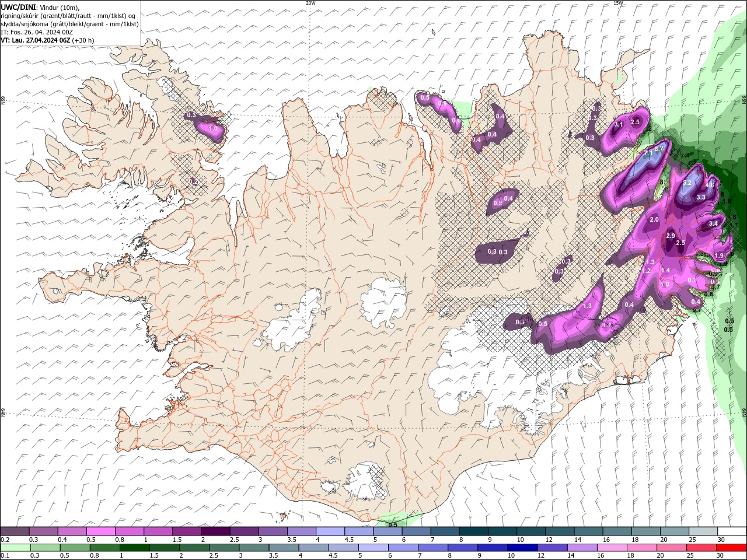747x560 pixels.
Task: Click the 1.5 purple snow legend swatch
Action: [x=187, y=531]
